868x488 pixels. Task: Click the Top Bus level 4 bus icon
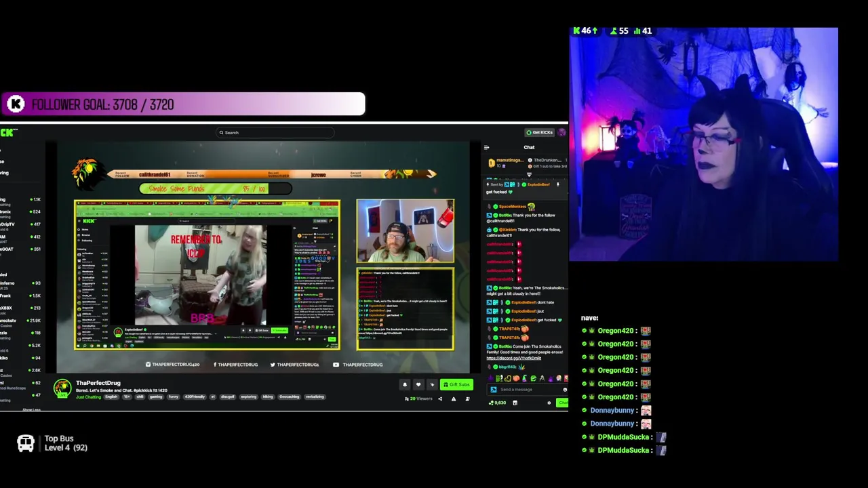coord(26,444)
